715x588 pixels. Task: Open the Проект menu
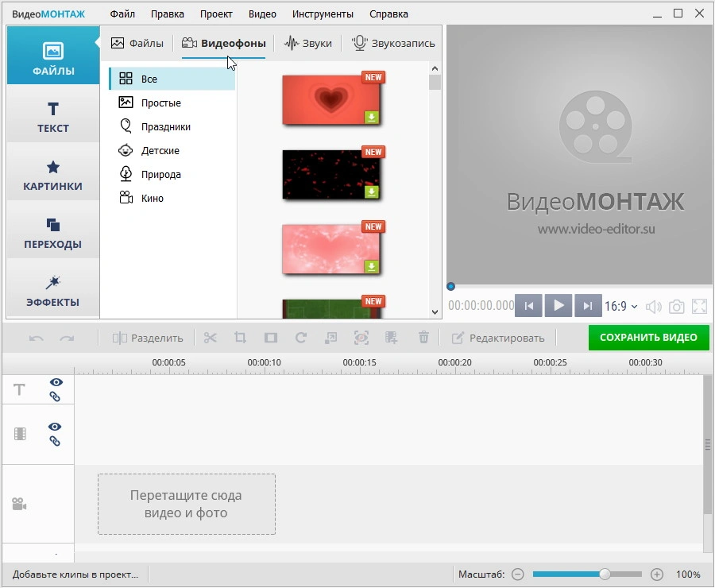click(216, 14)
